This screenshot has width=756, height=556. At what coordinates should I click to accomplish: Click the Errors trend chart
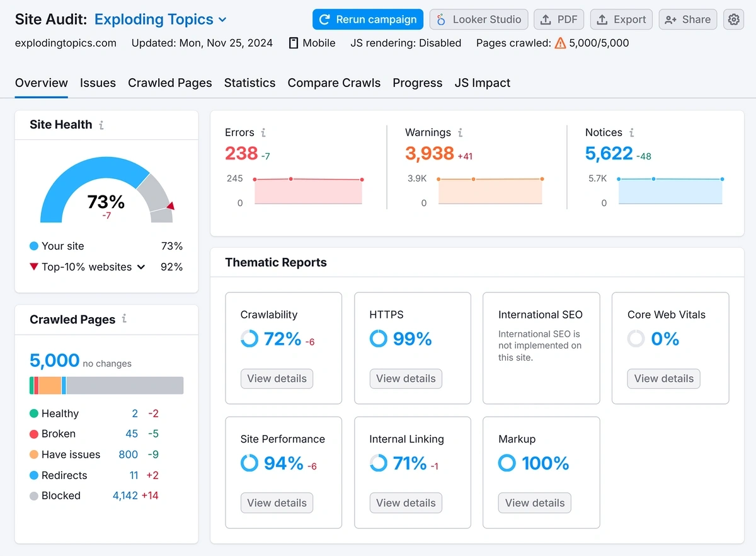(309, 191)
